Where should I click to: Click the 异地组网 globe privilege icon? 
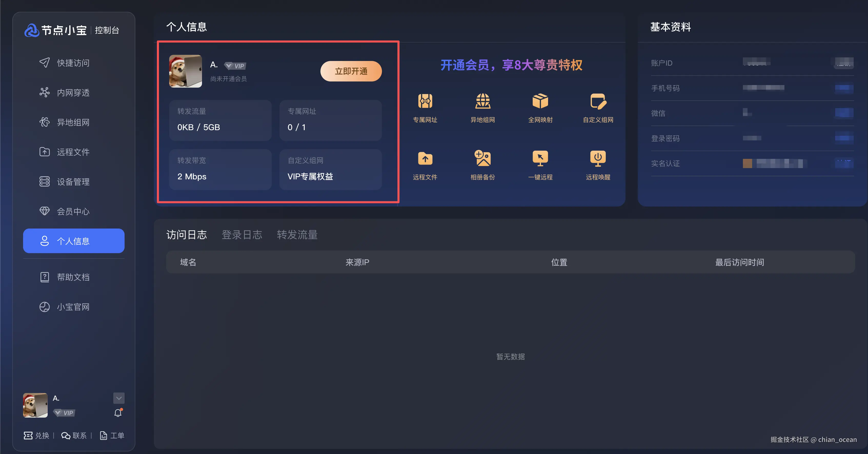point(482,101)
